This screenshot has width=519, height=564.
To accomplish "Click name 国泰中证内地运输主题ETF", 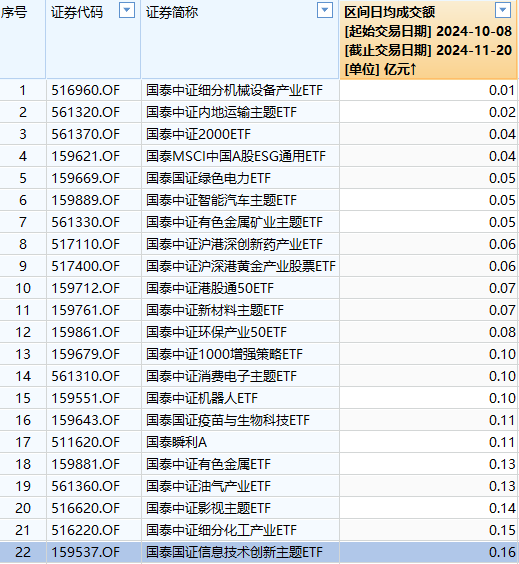I will (x=222, y=112).
